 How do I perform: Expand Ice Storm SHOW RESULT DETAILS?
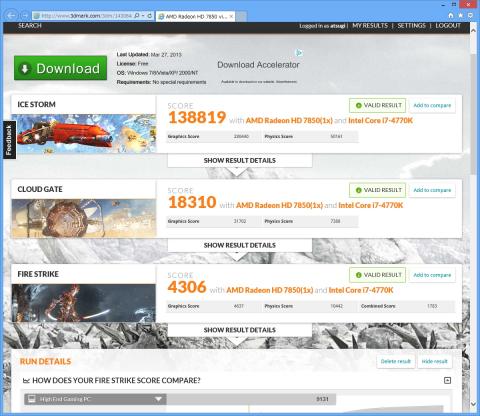[x=240, y=160]
